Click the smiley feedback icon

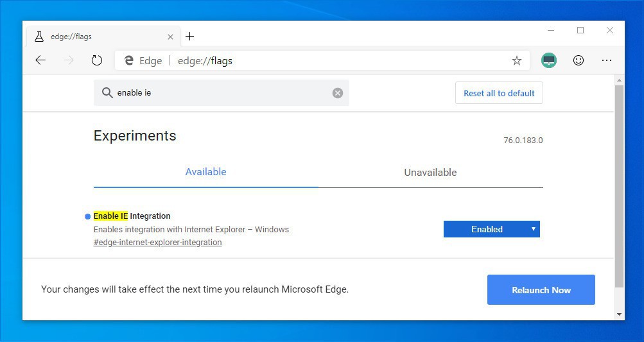(578, 60)
